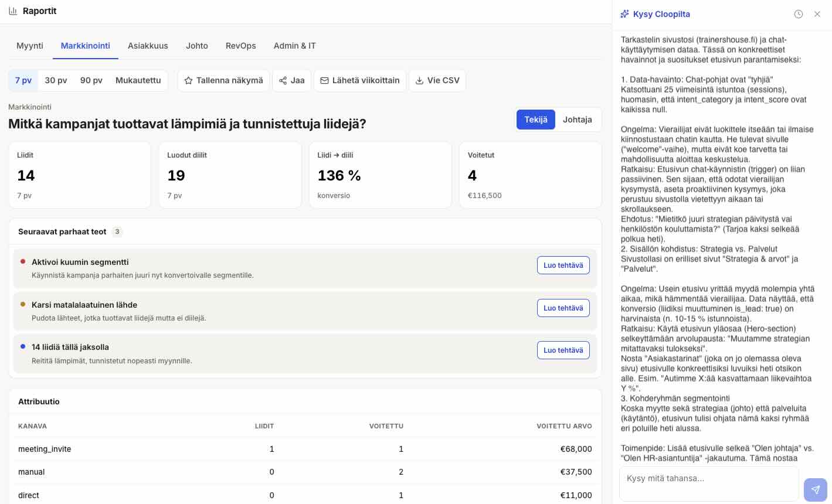This screenshot has width=832, height=504.
Task: Send message with paper plane button
Action: coord(816,490)
